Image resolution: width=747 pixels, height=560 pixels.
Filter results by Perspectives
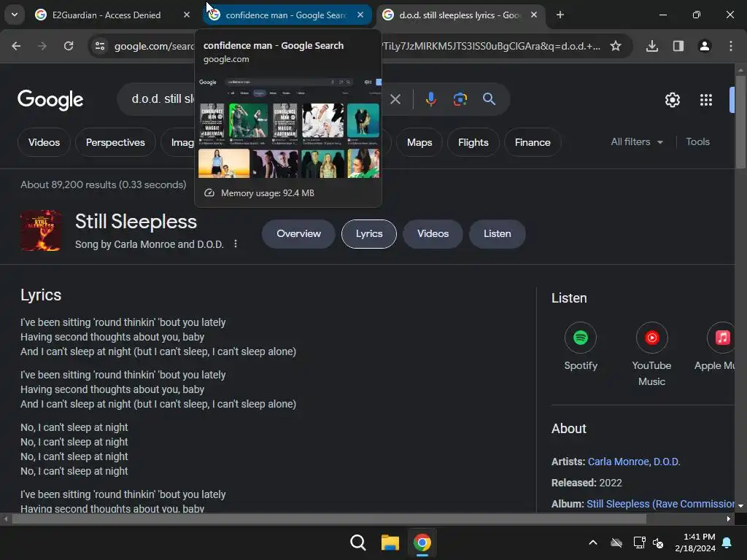tap(115, 142)
